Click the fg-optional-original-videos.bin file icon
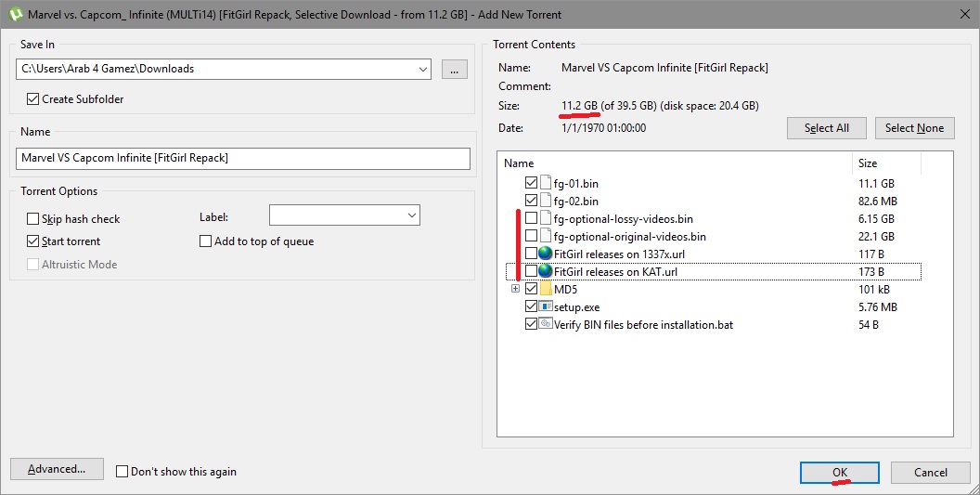This screenshot has width=980, height=495. [546, 236]
